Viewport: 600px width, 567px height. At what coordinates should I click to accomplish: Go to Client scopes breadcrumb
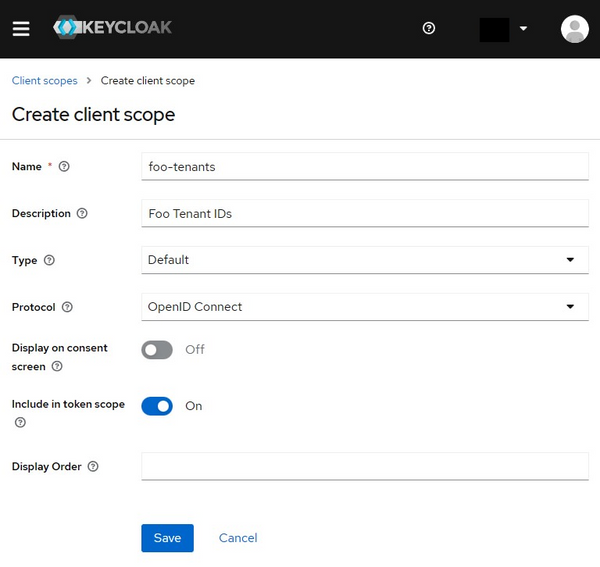(44, 81)
